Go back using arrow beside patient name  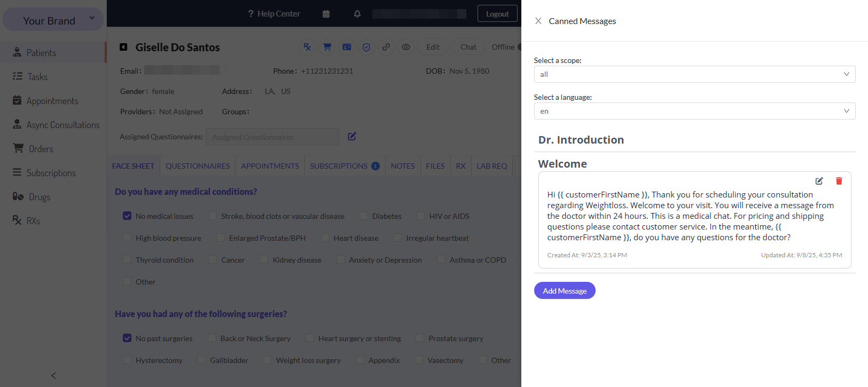[x=123, y=47]
